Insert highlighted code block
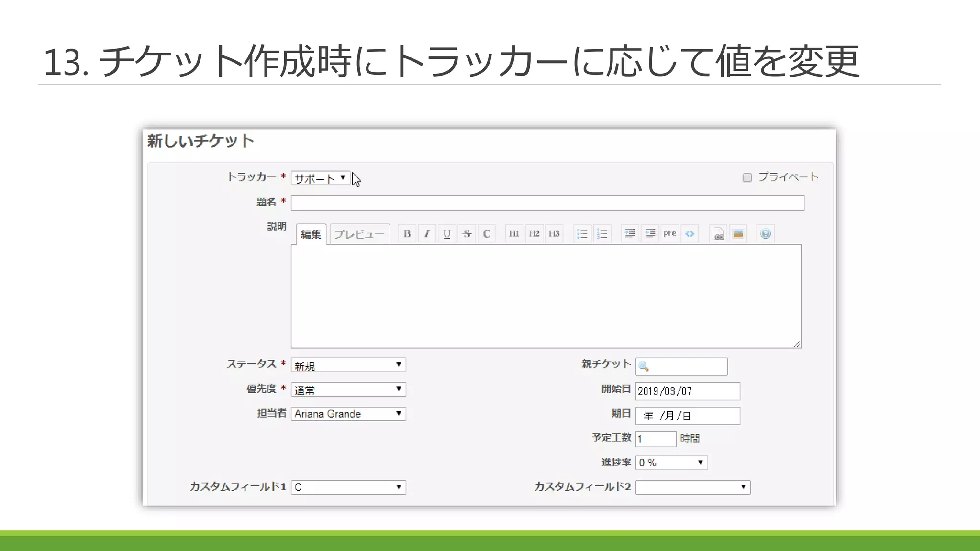Image resolution: width=980 pixels, height=551 pixels. [x=690, y=234]
